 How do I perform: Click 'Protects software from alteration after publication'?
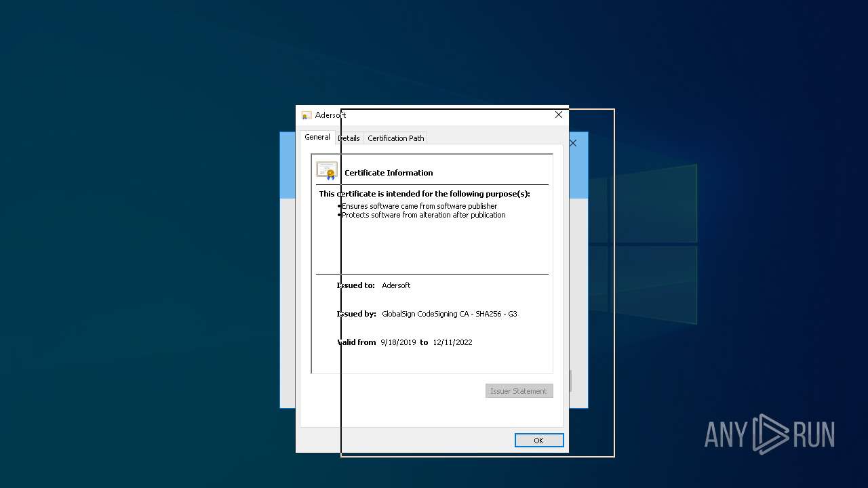424,215
